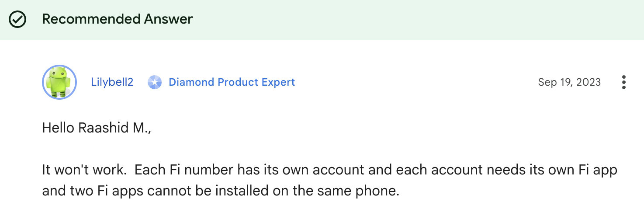Click the Recommended Answer checkmark icon

click(x=18, y=19)
